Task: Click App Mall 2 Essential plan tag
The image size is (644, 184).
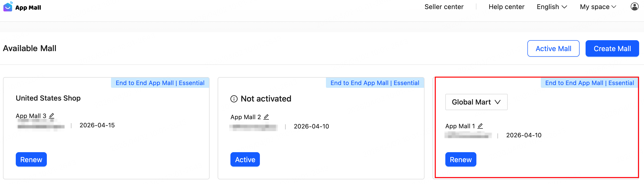Action: [374, 83]
